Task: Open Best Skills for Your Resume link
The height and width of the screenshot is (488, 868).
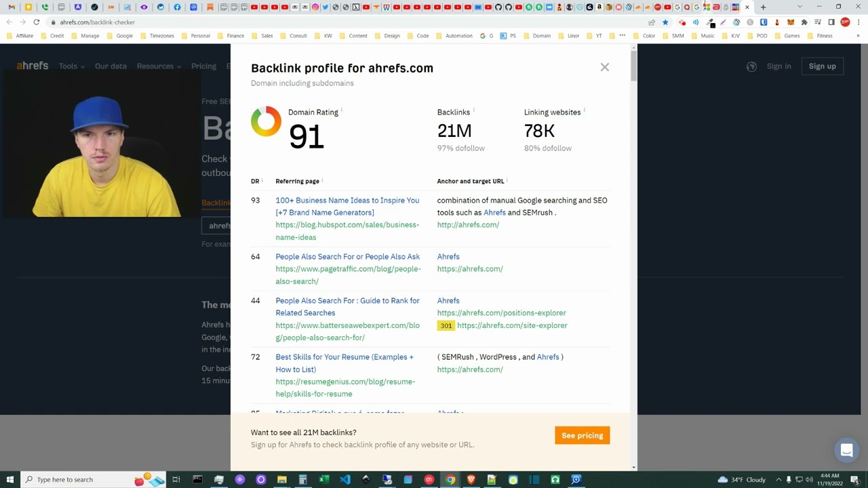Action: click(344, 363)
